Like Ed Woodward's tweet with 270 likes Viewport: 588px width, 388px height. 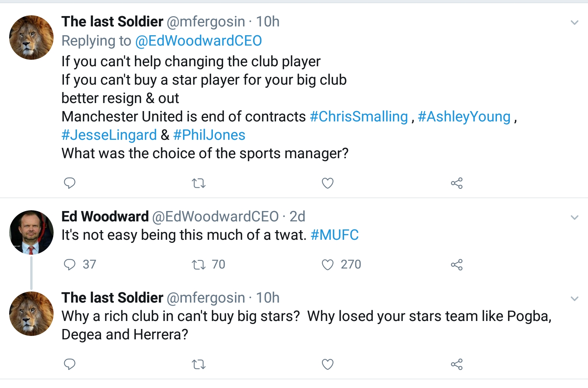327,265
